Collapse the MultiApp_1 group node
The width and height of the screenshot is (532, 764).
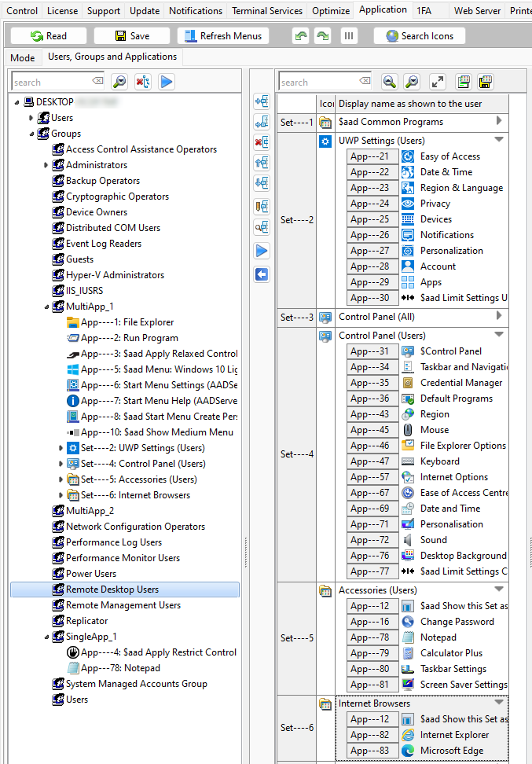46,307
